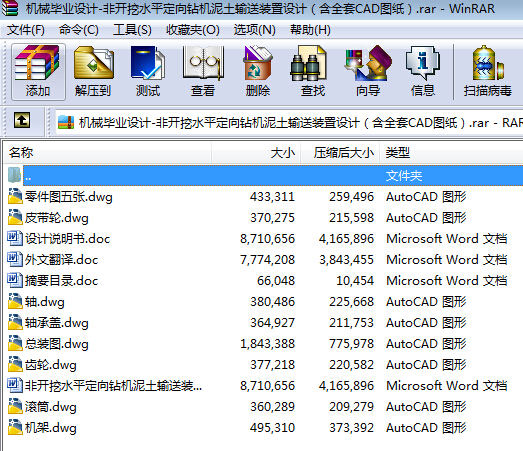Click the icon of 齿轮.dwg

point(15,364)
